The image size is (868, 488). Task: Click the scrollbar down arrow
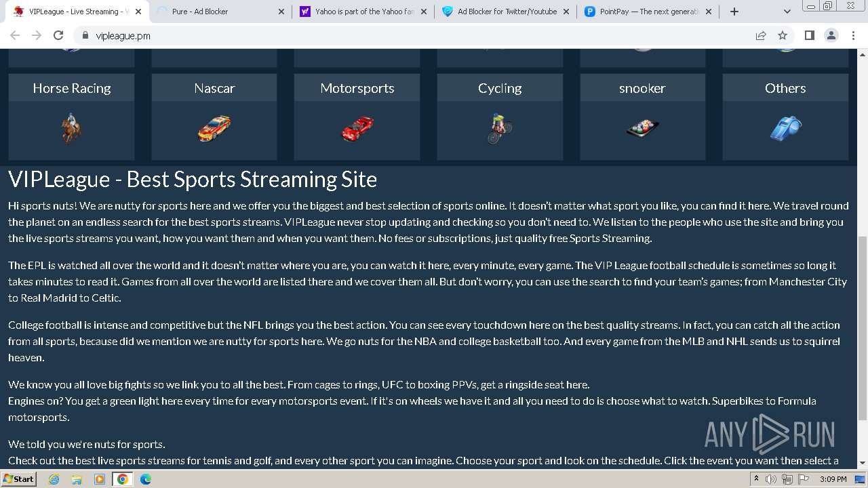coord(863,463)
